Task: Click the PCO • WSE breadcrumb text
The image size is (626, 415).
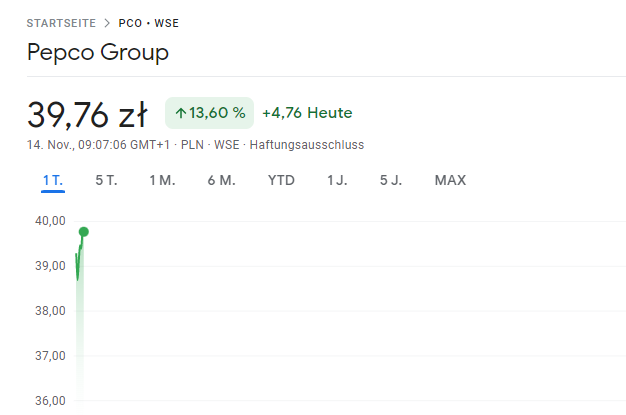Action: click(149, 23)
